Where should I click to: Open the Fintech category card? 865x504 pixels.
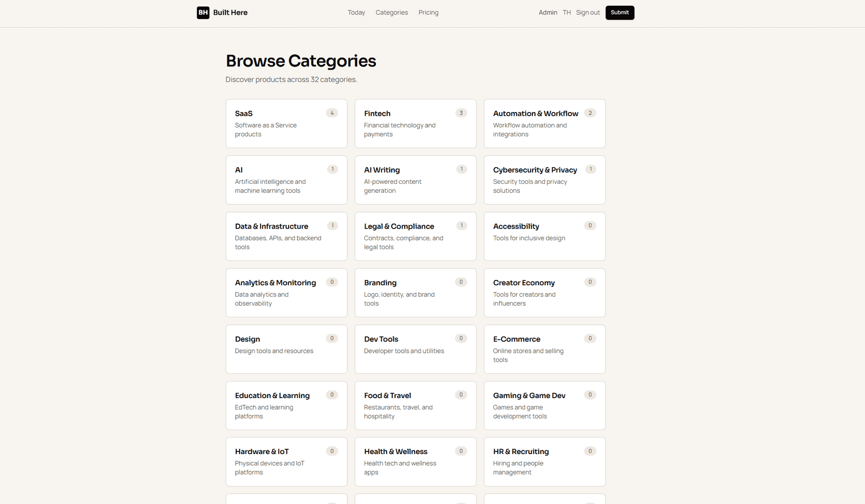point(415,124)
